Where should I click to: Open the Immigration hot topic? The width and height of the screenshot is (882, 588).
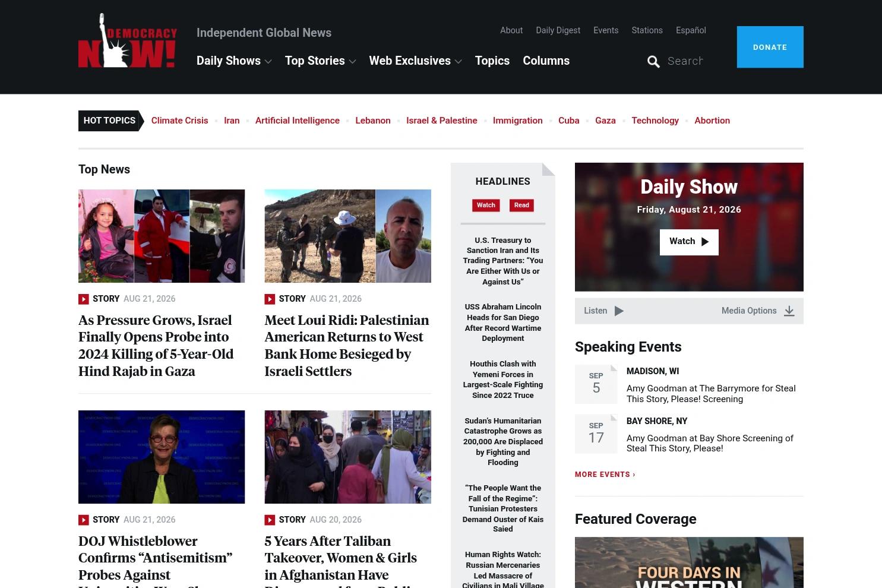coord(518,121)
